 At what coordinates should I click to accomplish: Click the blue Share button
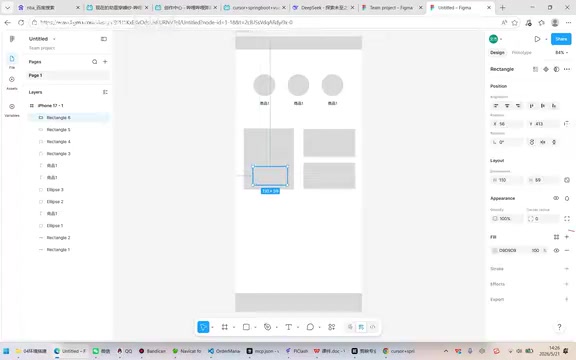561,39
